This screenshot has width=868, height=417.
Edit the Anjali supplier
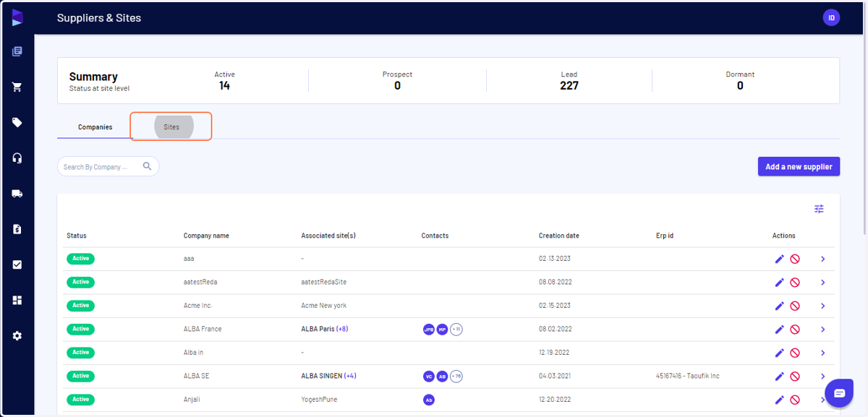click(780, 400)
